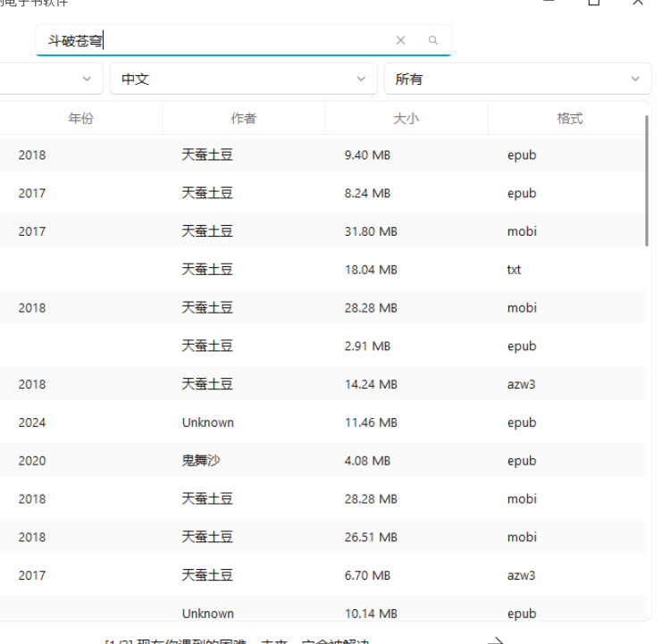This screenshot has width=670, height=644.
Task: Sort results by the 年份 column header
Action: [80, 118]
